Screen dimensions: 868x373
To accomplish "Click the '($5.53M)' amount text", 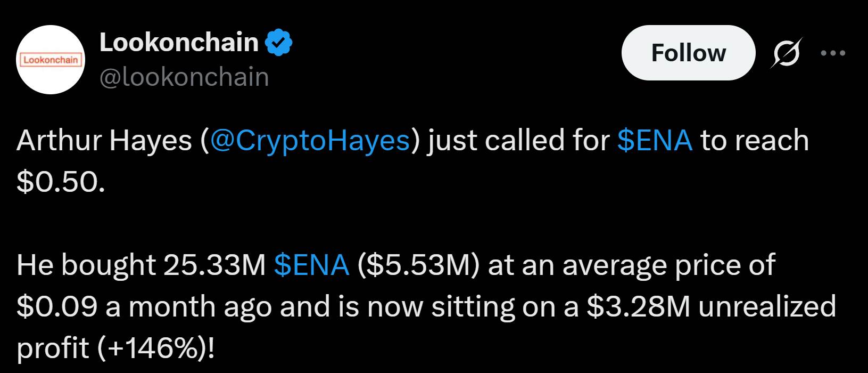I will click(419, 265).
